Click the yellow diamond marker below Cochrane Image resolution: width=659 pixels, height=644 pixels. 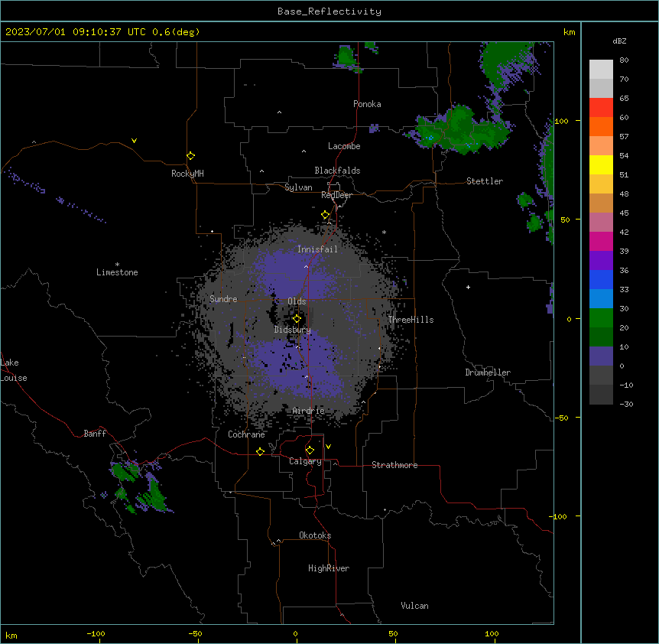click(260, 451)
